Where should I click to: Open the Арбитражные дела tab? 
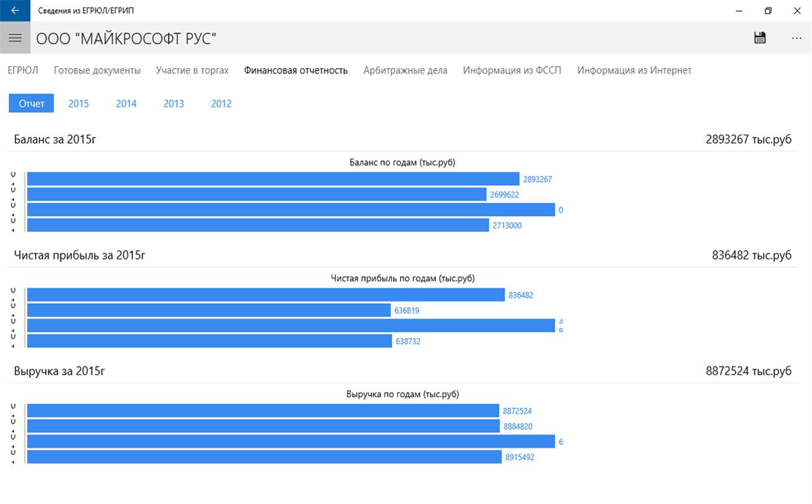coord(405,70)
